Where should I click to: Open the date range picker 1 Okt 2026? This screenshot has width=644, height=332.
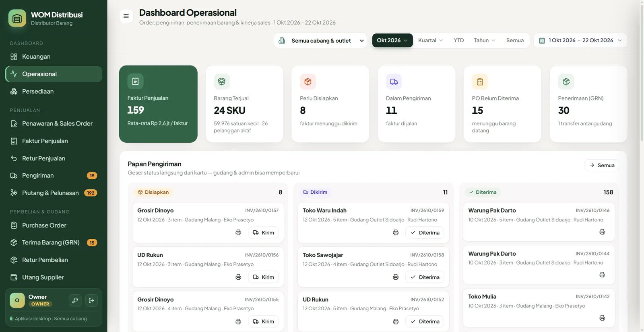(580, 40)
